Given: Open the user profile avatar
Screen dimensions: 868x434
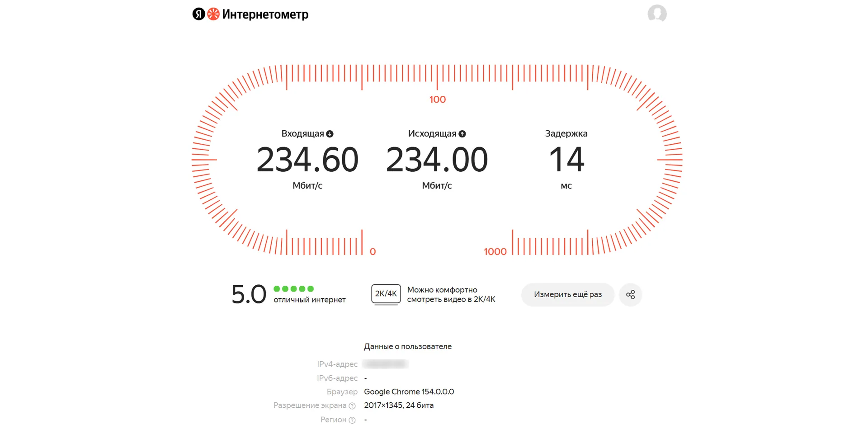Looking at the screenshot, I should coord(657,14).
